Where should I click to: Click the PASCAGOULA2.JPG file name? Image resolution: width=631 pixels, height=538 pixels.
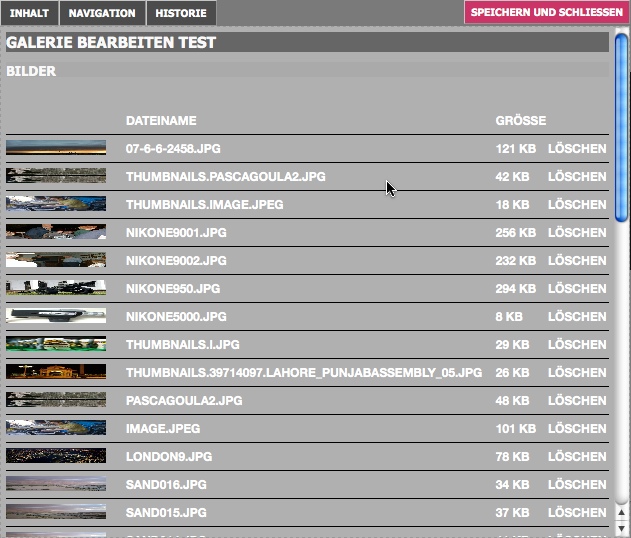[184, 401]
